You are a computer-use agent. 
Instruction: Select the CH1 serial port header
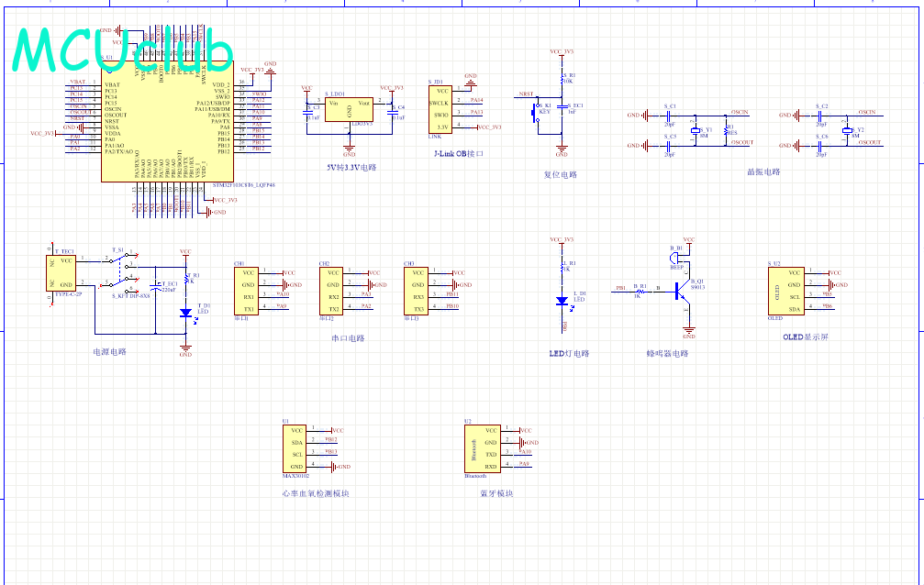point(246,291)
